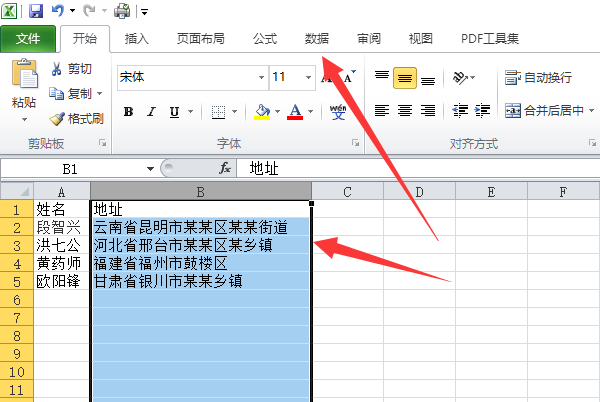Click the 复制 copy button
This screenshot has height=402, width=600.
(71, 93)
